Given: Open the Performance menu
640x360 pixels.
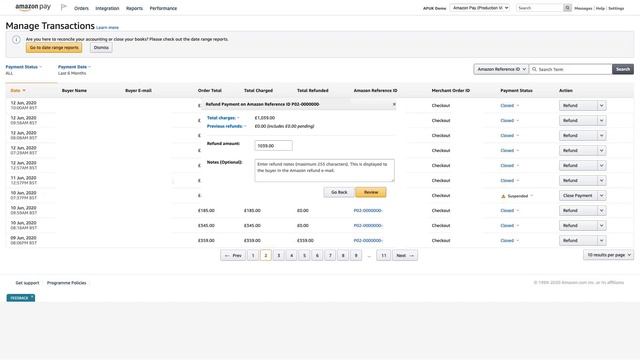Looking at the screenshot, I should [163, 8].
